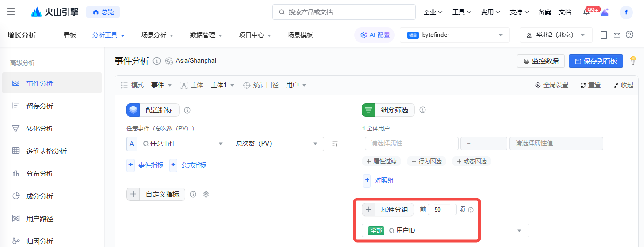Focus the 搜索产品或文档 search field
The image size is (644, 247).
tap(344, 12)
